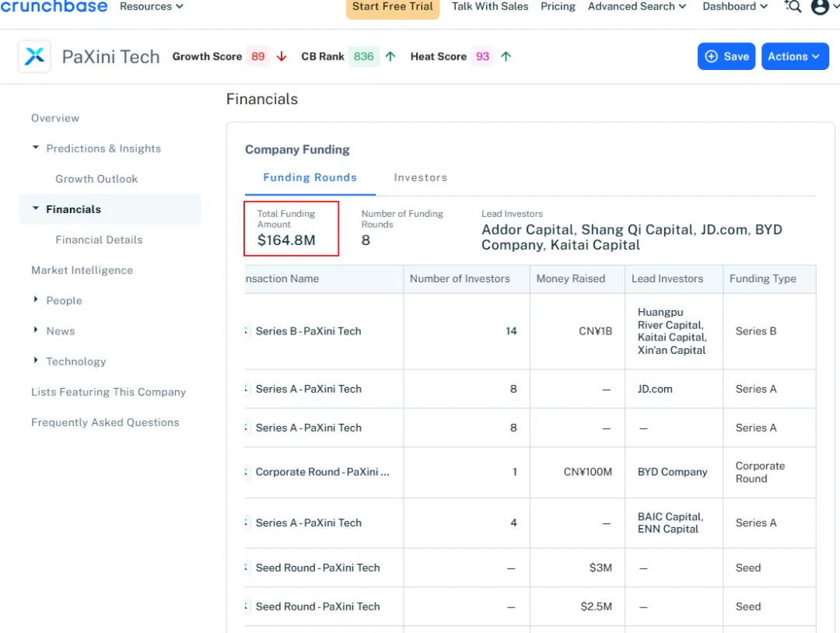Click the Series B row transaction icon
This screenshot has width=840, height=633.
pyautogui.click(x=247, y=331)
